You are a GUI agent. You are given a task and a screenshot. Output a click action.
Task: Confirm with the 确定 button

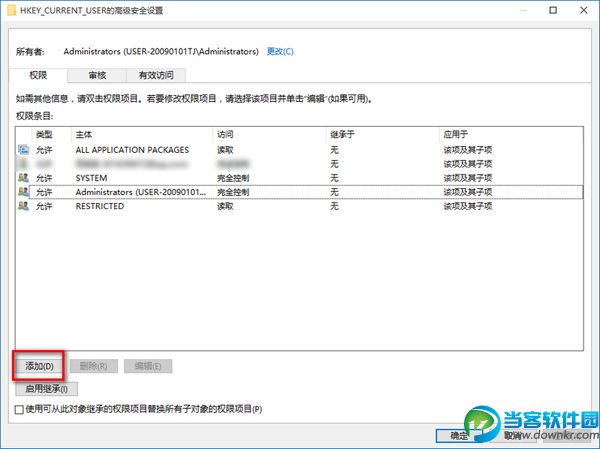(459, 435)
